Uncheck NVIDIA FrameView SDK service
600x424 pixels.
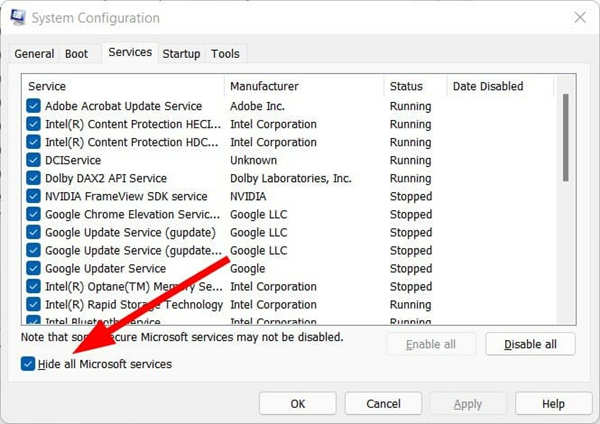[x=34, y=196]
